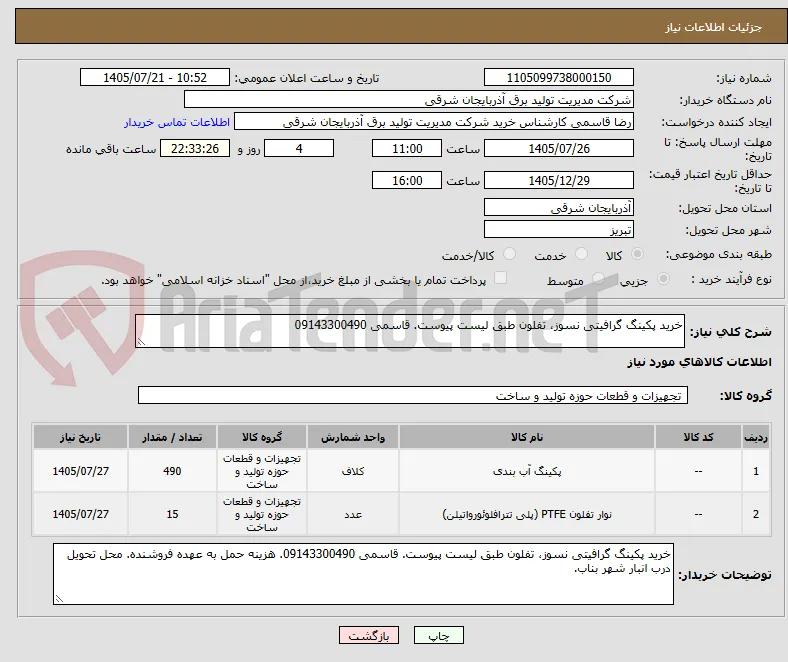The width and height of the screenshot is (788, 662).
Task: Click the توضیحات خریدار buyer notes textarea
Action: (x=363, y=574)
